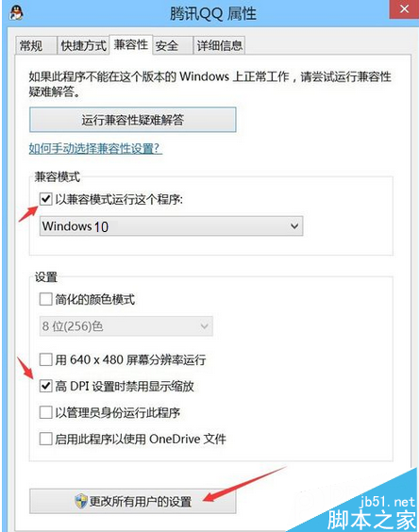
Task: Select the 兼容性 tab
Action: [131, 44]
